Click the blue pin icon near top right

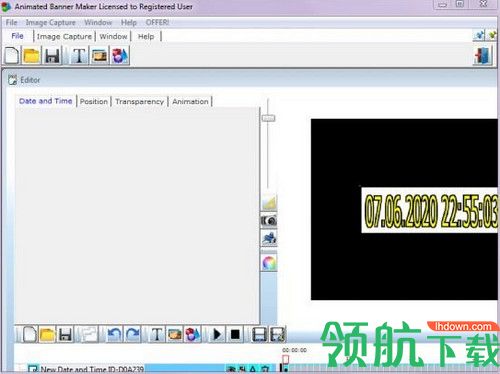pyautogui.click(x=479, y=35)
